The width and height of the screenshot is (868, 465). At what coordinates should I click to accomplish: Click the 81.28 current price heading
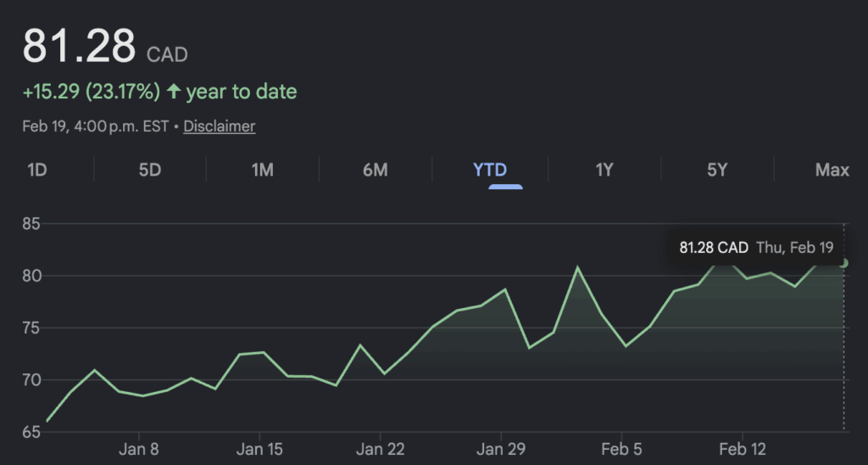coord(79,47)
